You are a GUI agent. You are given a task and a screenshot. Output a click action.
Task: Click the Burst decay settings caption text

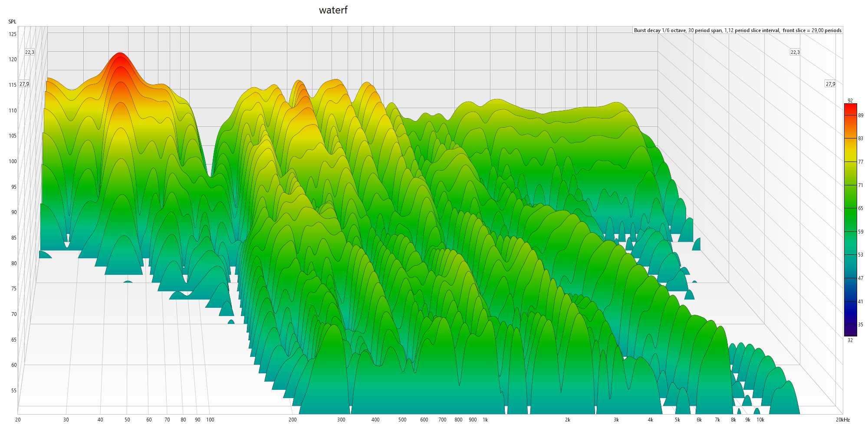(x=737, y=30)
